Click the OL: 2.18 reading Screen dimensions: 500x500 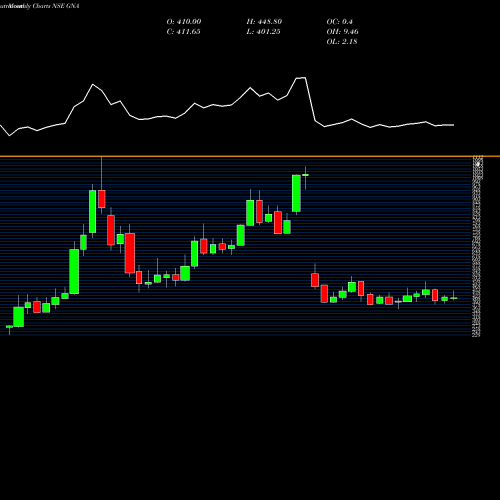click(x=342, y=42)
